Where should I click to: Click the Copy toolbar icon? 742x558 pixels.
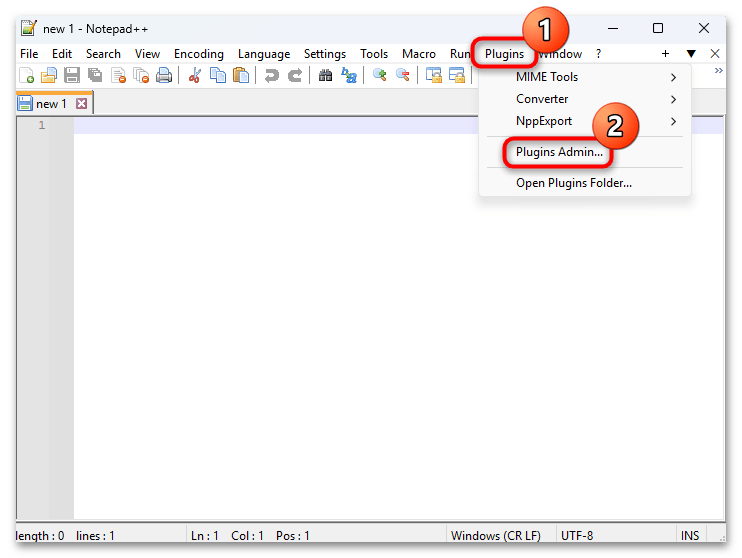point(218,75)
